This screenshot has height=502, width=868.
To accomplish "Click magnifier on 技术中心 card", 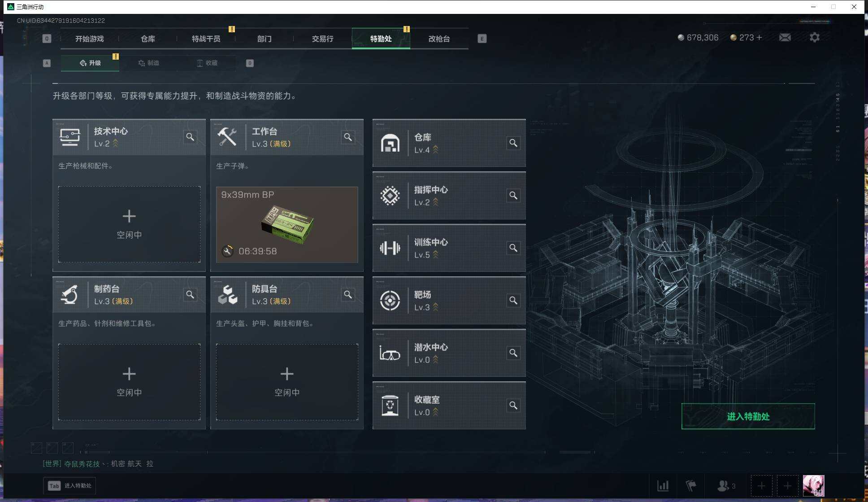I will 190,137.
